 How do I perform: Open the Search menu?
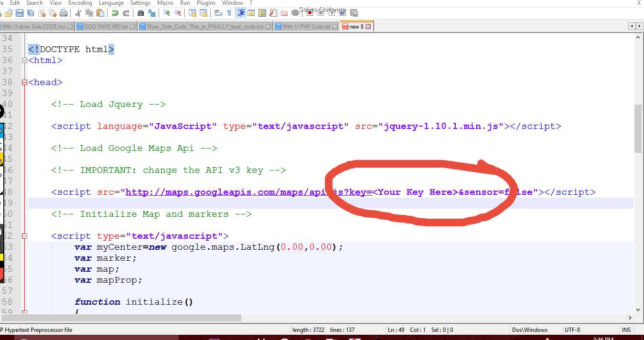(34, 3)
